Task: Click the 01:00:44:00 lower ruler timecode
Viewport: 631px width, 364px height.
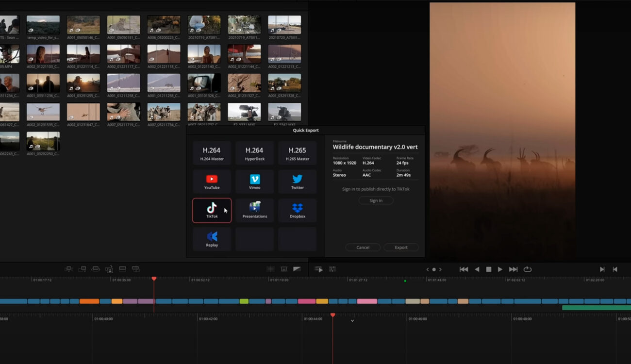Action: pos(314,319)
